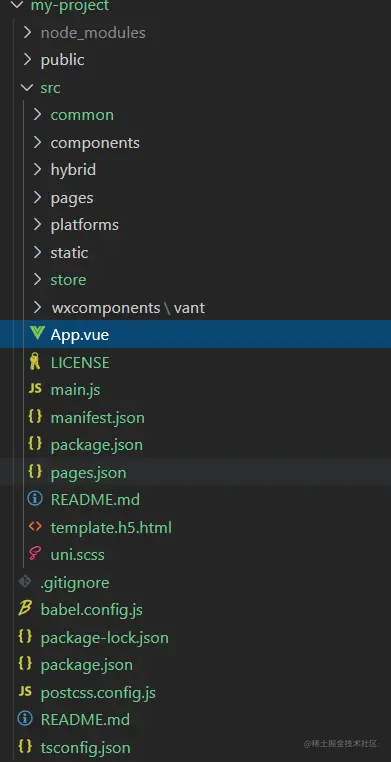Select the components folder label

pos(95,143)
